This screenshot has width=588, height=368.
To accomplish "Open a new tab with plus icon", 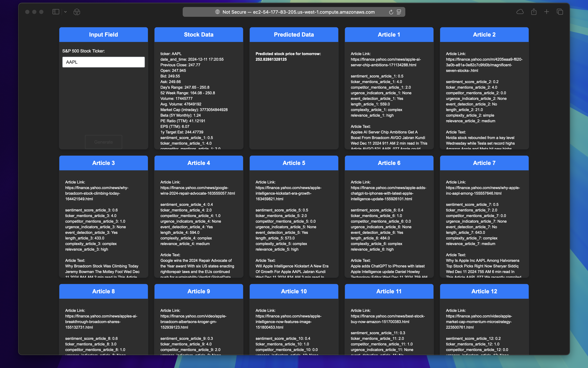I will tap(547, 12).
